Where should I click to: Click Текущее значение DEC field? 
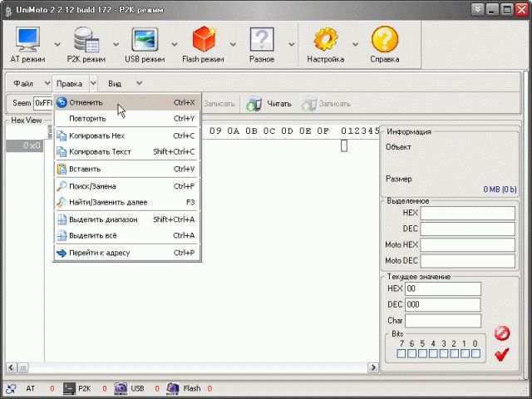(x=443, y=305)
